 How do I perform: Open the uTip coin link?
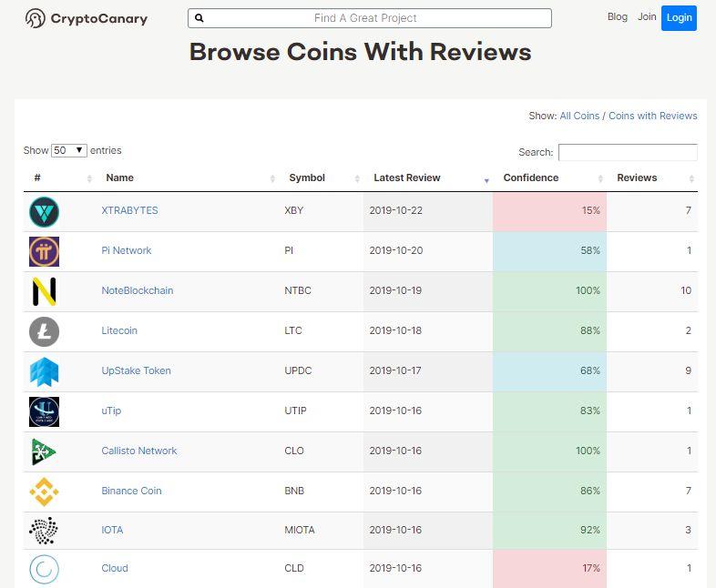(x=111, y=411)
